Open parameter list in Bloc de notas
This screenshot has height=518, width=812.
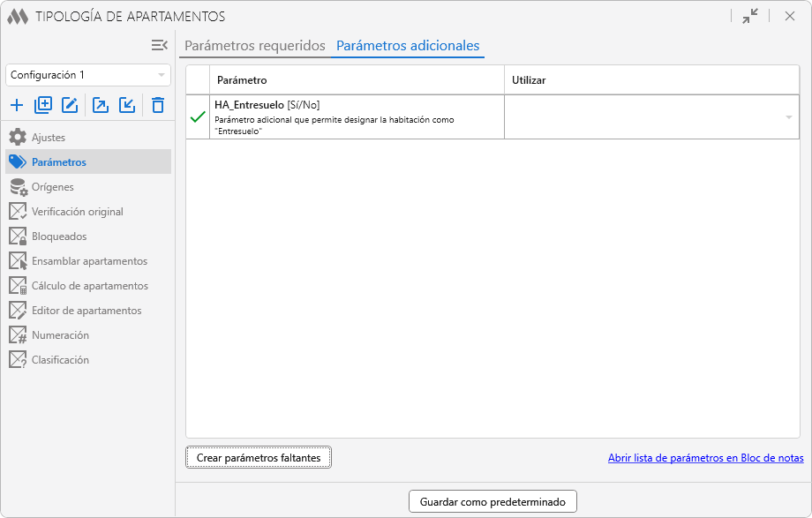tap(705, 458)
